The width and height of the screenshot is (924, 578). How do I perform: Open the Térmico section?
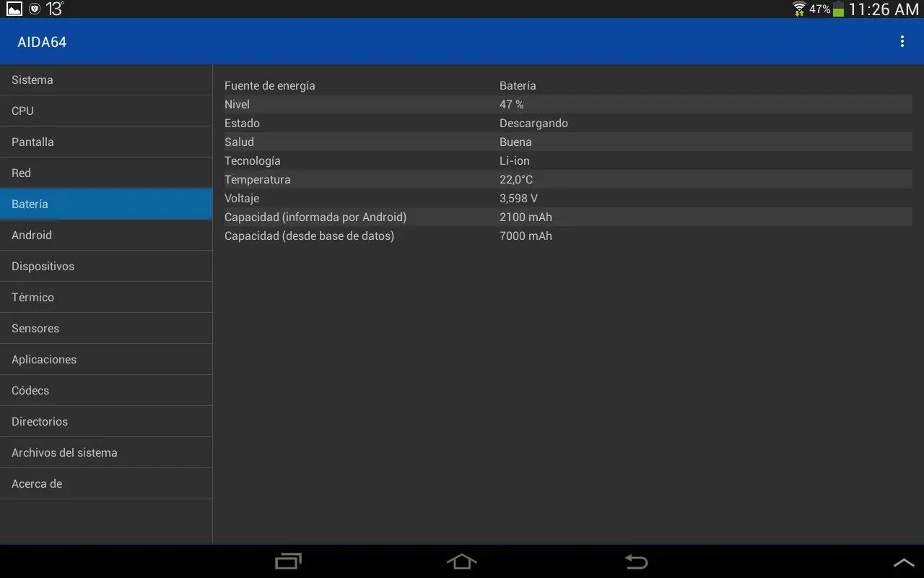click(106, 298)
